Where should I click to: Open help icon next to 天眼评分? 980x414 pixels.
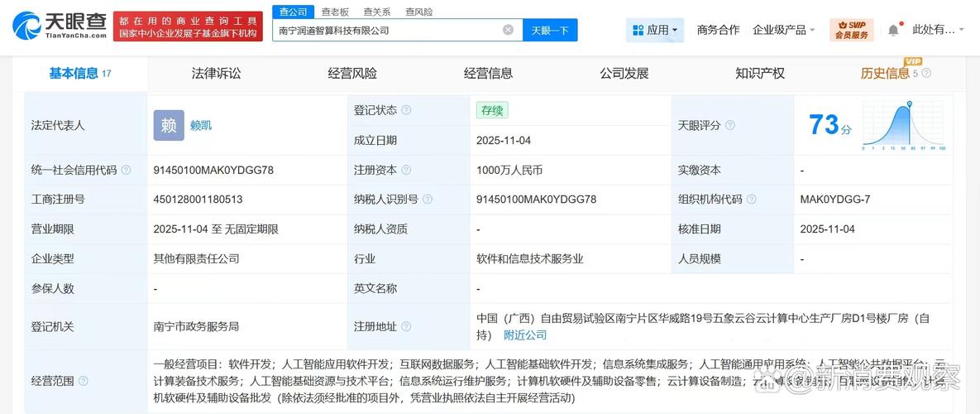coord(729,125)
